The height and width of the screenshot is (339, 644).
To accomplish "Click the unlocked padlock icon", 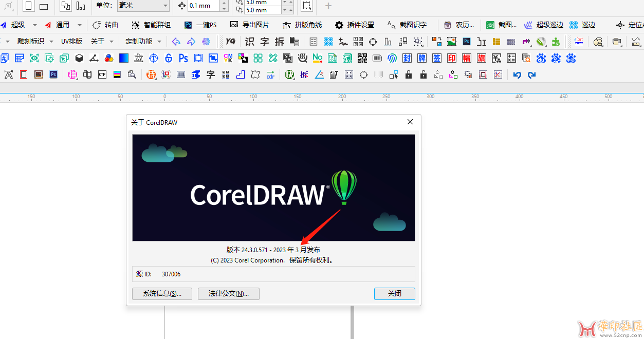I will tap(424, 75).
